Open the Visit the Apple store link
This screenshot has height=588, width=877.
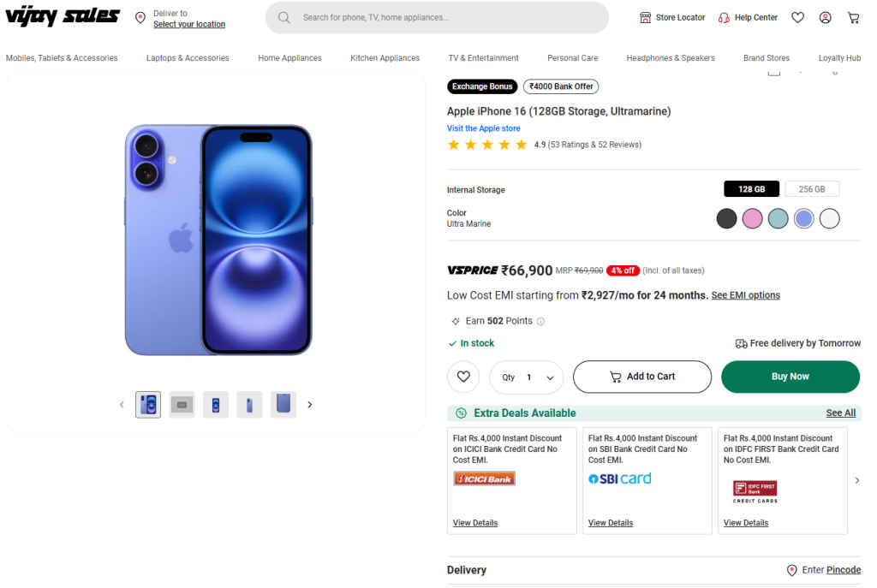(x=483, y=128)
